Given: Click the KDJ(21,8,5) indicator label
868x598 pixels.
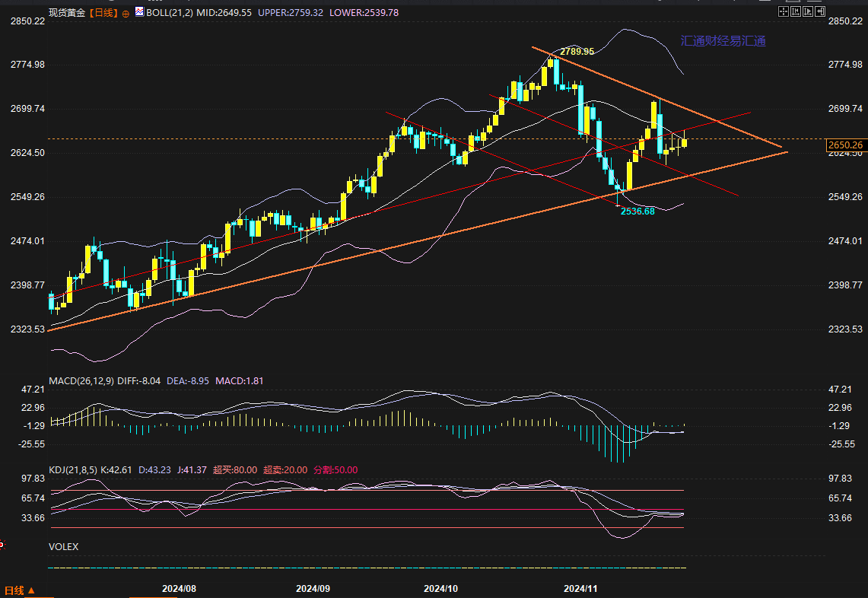Looking at the screenshot, I should pos(73,470).
